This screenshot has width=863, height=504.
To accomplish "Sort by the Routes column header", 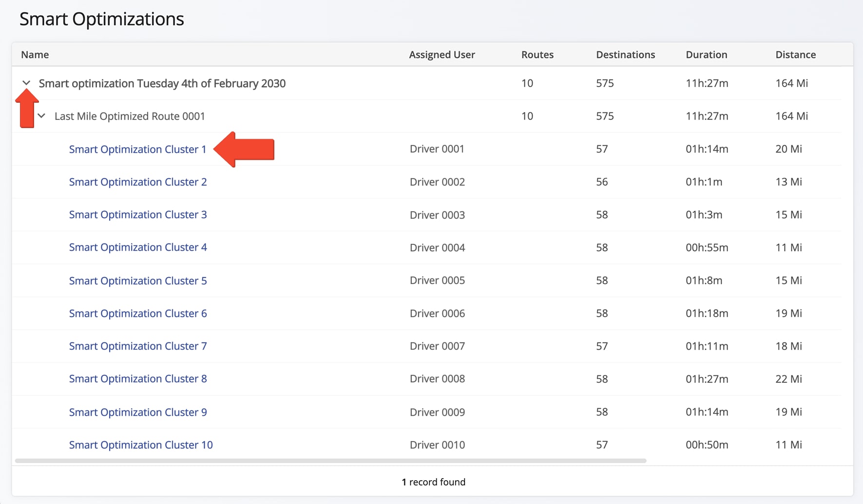I will pyautogui.click(x=537, y=55).
